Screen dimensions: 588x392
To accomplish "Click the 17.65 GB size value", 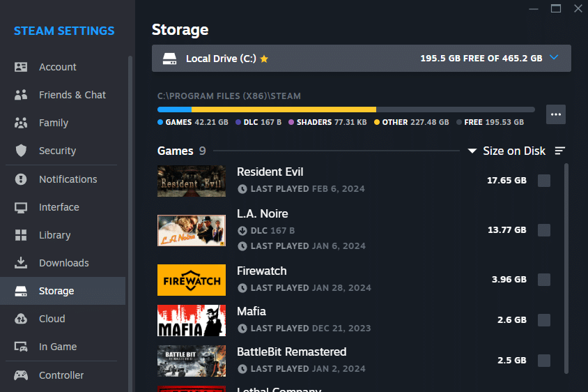I will [x=506, y=180].
